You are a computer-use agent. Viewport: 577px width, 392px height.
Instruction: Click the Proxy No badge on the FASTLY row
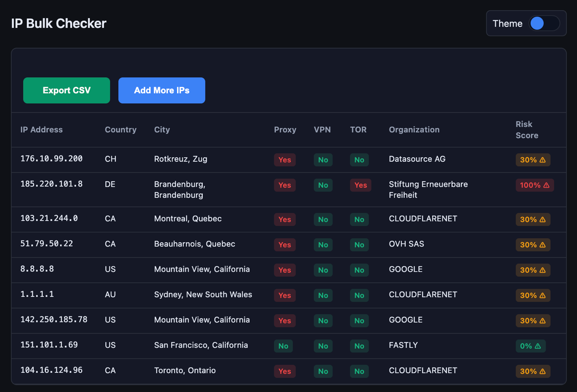pyautogui.click(x=283, y=346)
